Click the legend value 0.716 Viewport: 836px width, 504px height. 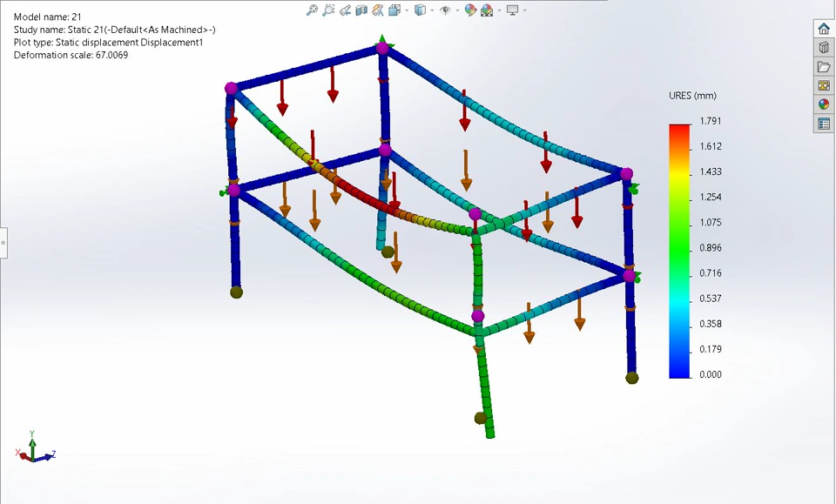point(711,273)
